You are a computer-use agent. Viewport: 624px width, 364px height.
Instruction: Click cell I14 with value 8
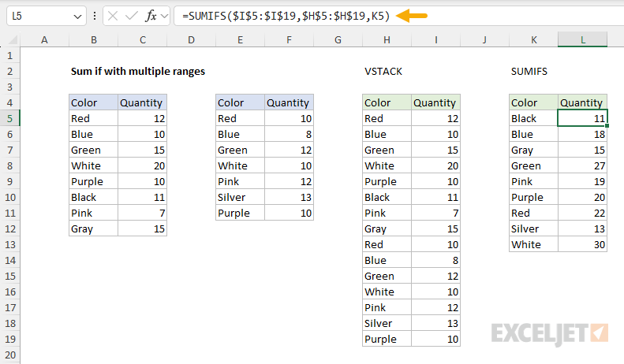pyautogui.click(x=435, y=260)
